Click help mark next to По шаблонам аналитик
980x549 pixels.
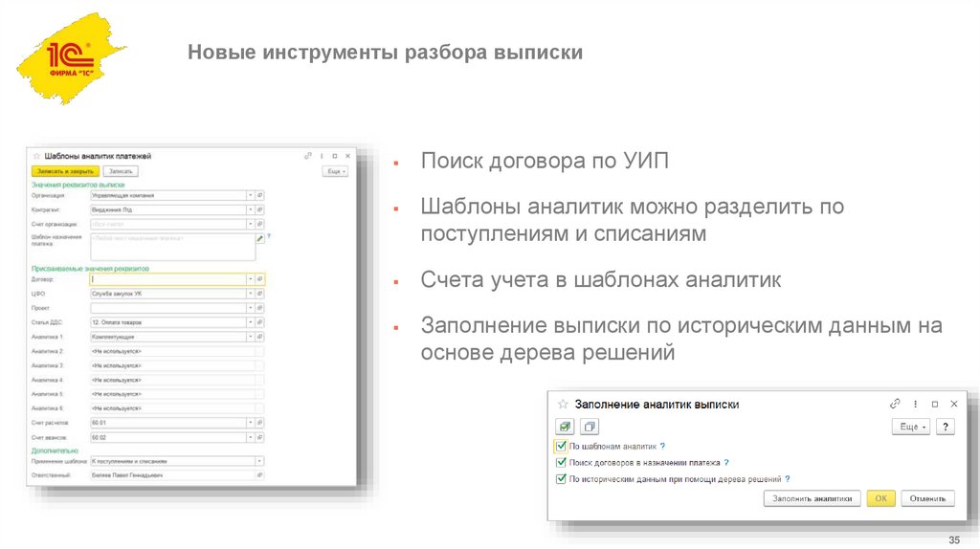(662, 446)
